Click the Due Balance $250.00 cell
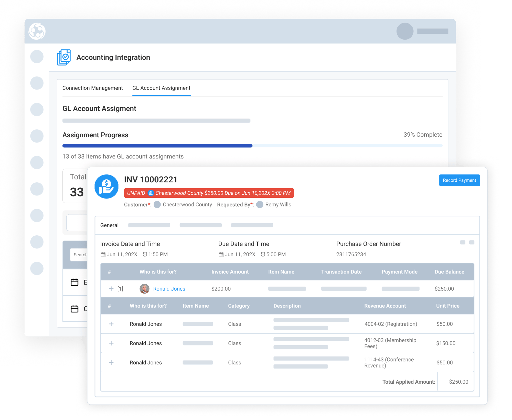The image size is (512, 420). click(x=444, y=289)
